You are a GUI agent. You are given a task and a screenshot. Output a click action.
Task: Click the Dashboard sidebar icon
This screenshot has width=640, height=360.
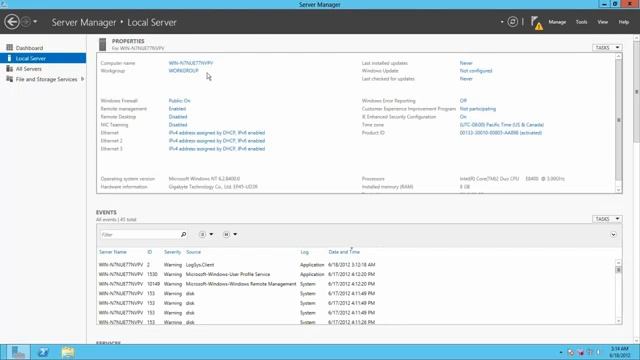point(9,48)
